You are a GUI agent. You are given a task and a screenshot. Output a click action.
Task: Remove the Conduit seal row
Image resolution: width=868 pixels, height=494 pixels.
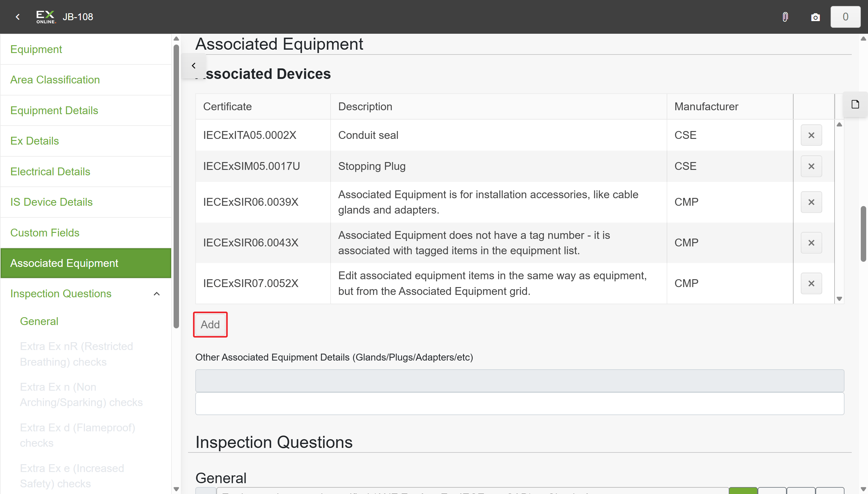(x=811, y=135)
